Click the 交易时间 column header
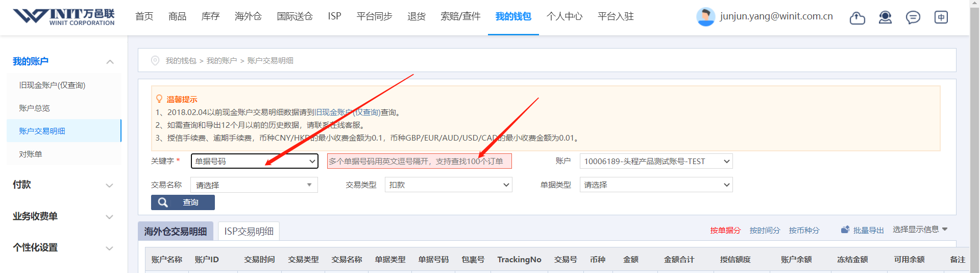This screenshot has height=273, width=980. pos(259,259)
